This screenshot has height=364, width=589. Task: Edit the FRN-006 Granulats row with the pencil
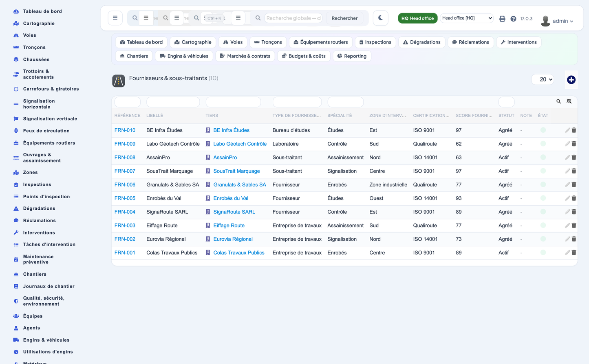click(x=567, y=185)
